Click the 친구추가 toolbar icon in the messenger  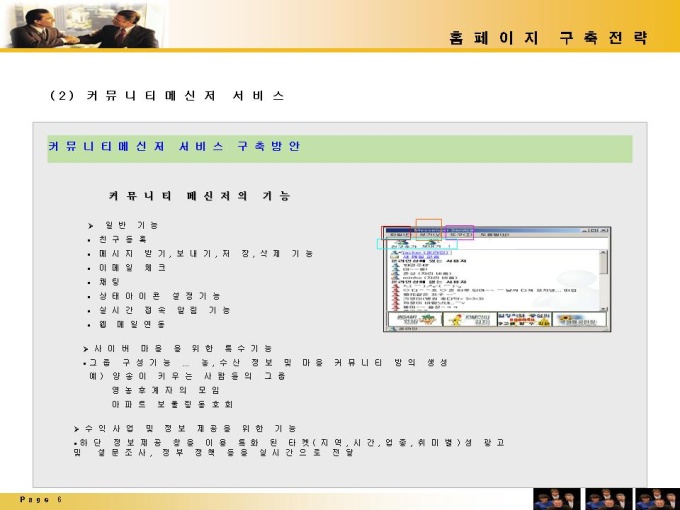tap(404, 244)
